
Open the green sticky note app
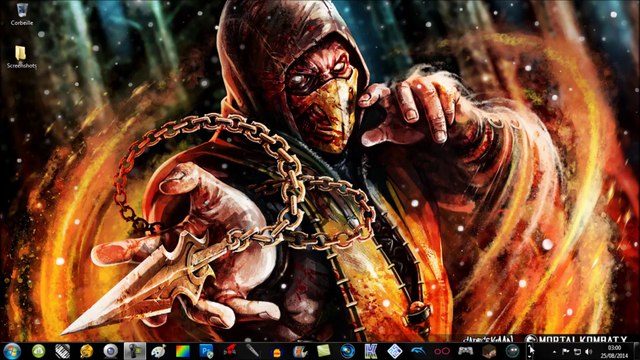(324, 351)
